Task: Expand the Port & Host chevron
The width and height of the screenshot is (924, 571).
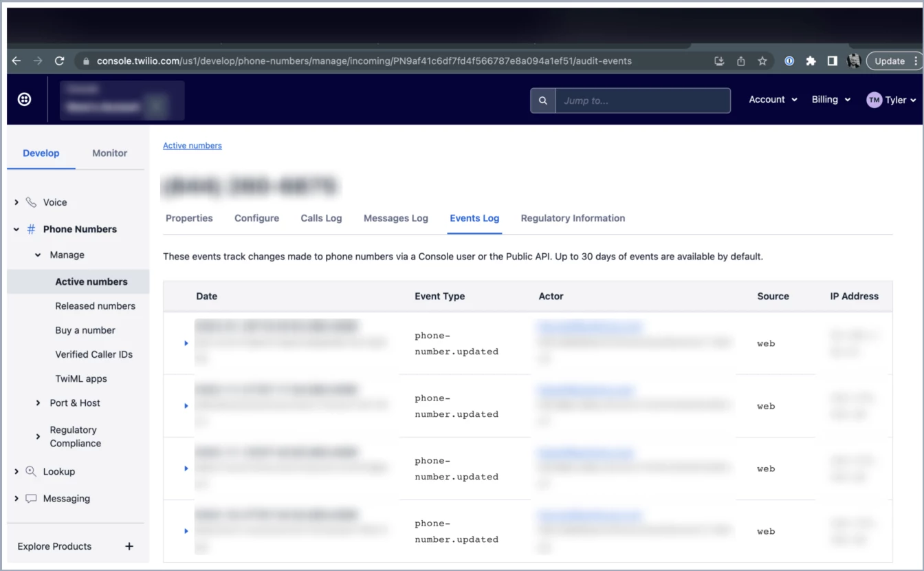Action: 38,403
